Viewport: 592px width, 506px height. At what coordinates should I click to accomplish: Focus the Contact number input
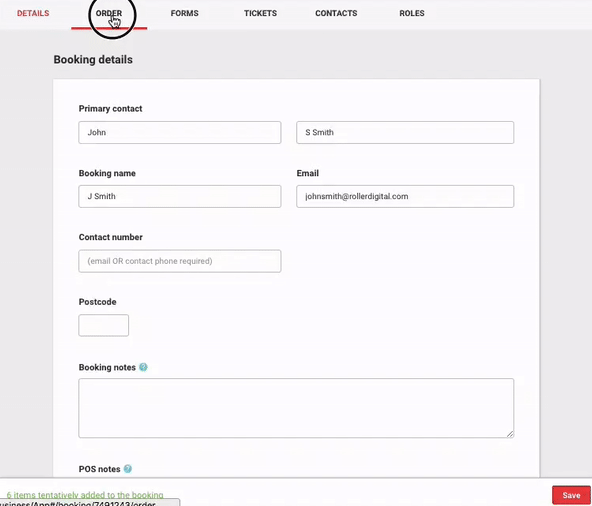(180, 261)
